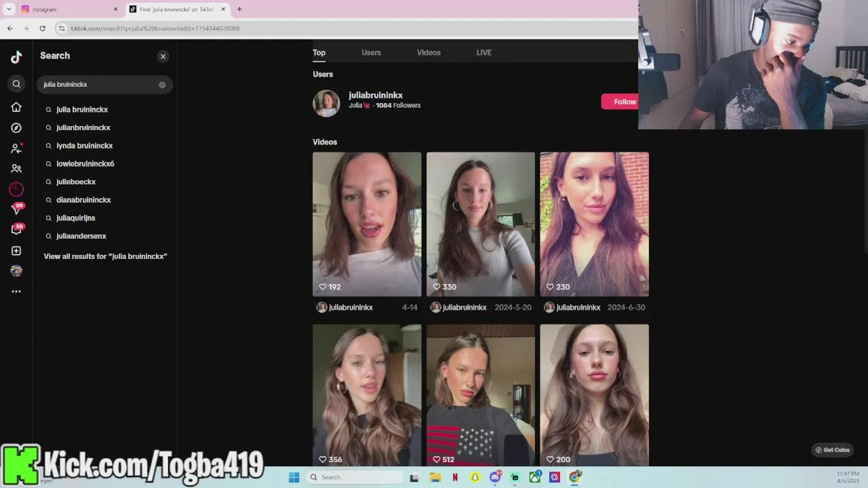Open the LIVE circle icon in the sidebar

(16, 189)
